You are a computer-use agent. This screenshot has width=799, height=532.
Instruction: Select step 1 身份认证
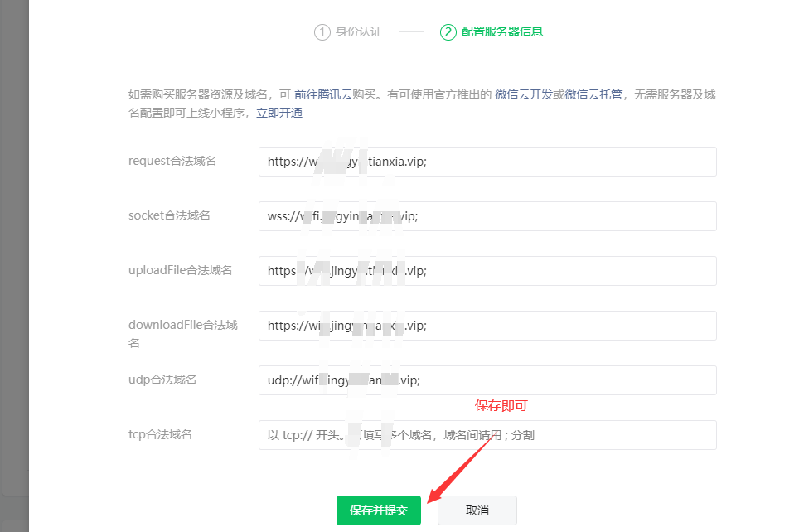coord(348,31)
